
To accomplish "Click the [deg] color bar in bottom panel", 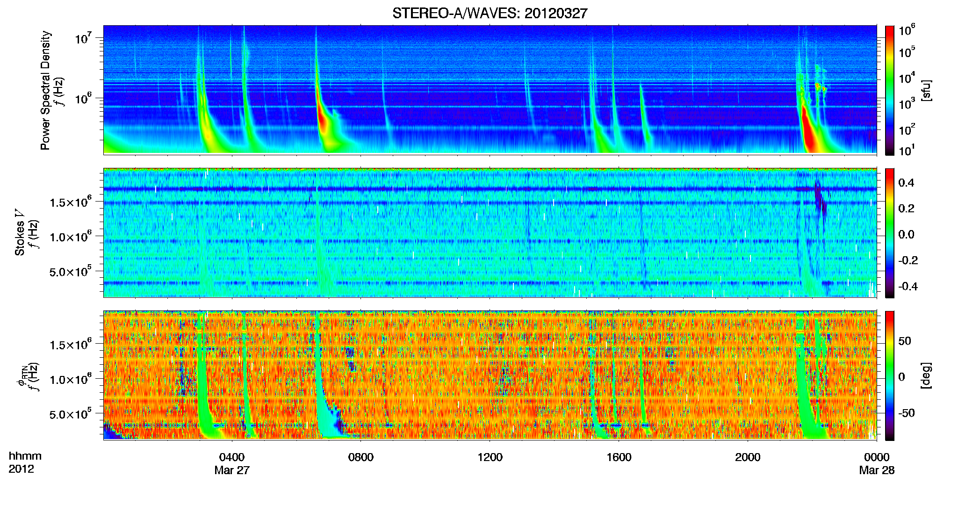I will [890, 376].
